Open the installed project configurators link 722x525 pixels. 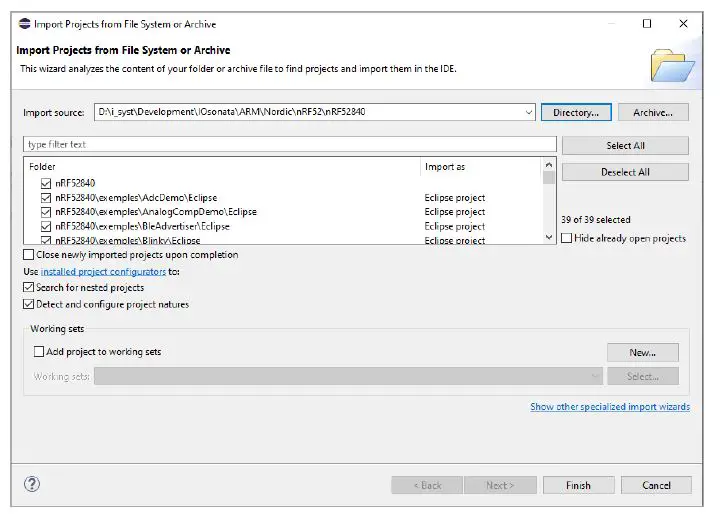pos(103,271)
